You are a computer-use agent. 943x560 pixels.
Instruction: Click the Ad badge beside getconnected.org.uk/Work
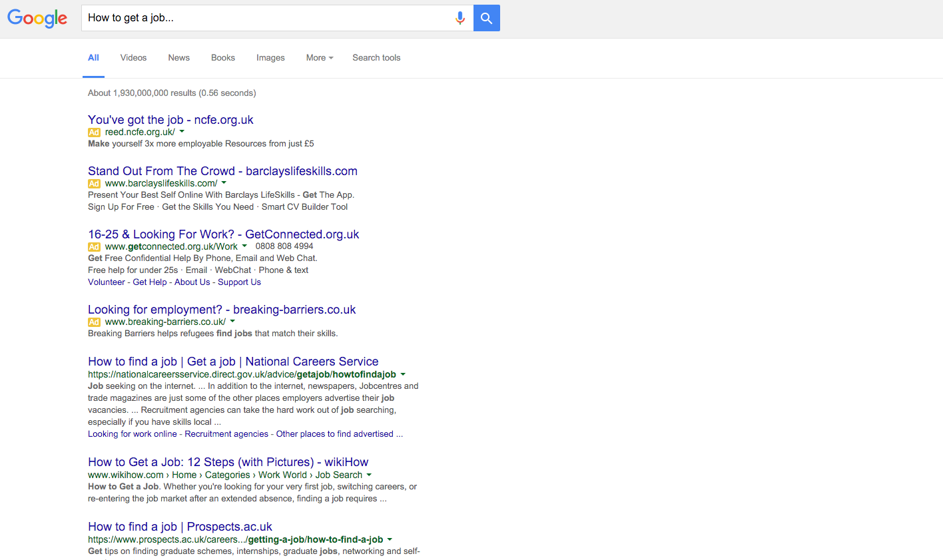[94, 247]
